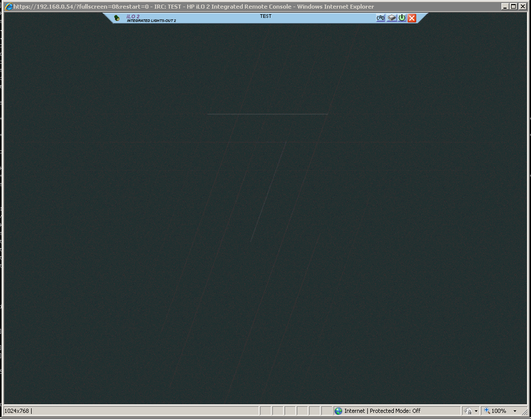Image resolution: width=531 pixels, height=420 pixels.
Task: Click the CAD (Ctrl-Alt-Del) button in iLO toolbar
Action: (x=381, y=18)
